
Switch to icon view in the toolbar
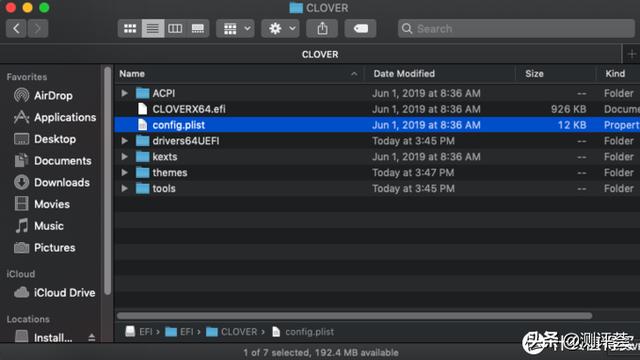tap(130, 29)
